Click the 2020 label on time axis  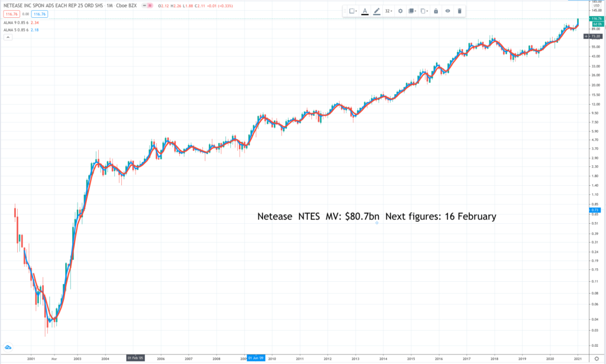point(550,359)
